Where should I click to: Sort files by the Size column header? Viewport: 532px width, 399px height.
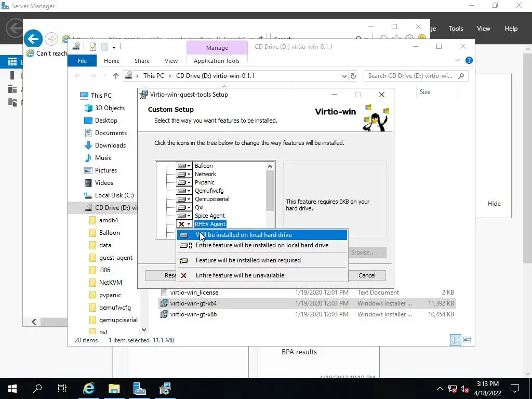click(425, 92)
